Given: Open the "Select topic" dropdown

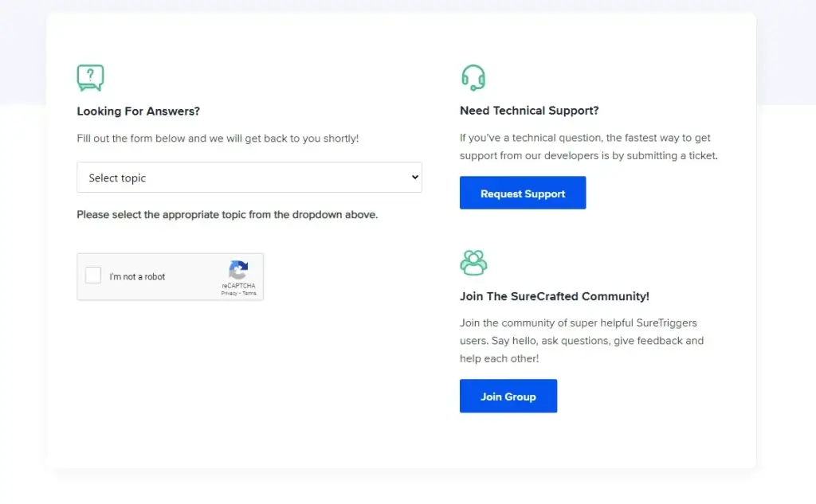Looking at the screenshot, I should [x=249, y=177].
